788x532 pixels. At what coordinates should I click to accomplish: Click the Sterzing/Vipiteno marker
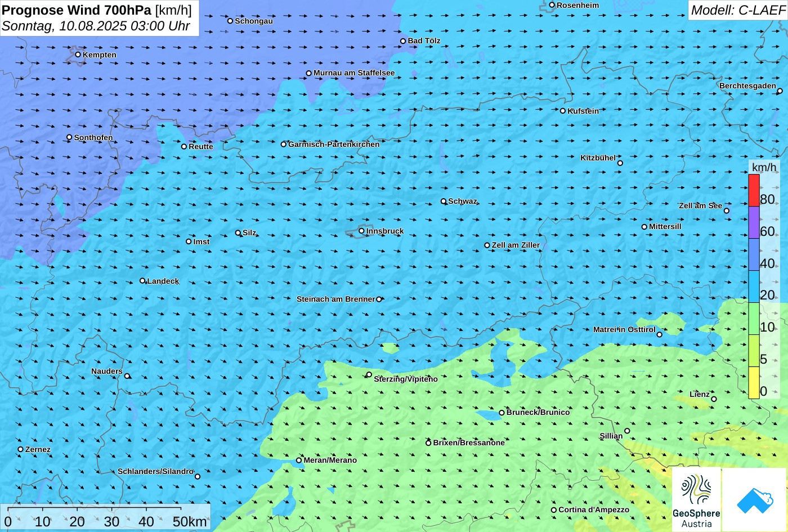coord(369,374)
